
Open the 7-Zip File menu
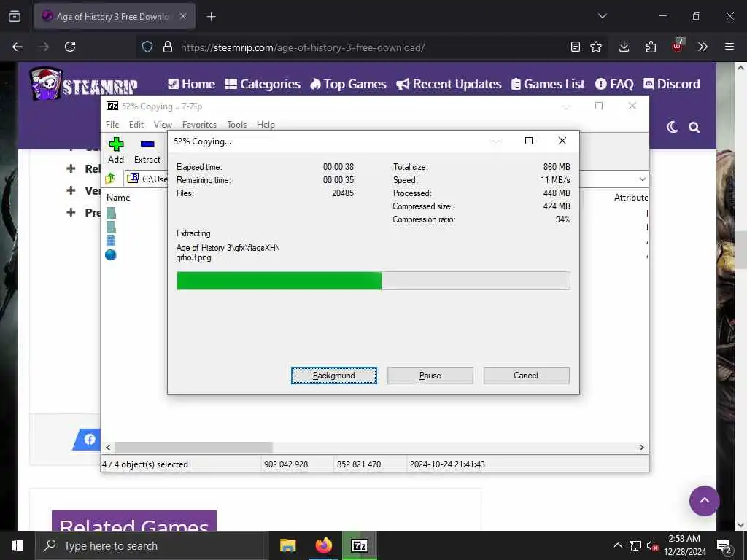(x=112, y=124)
